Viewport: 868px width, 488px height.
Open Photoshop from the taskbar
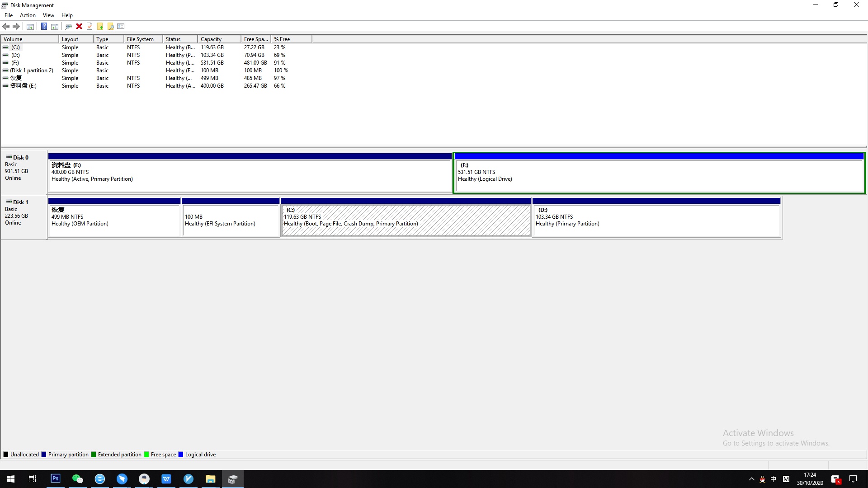[x=55, y=479]
